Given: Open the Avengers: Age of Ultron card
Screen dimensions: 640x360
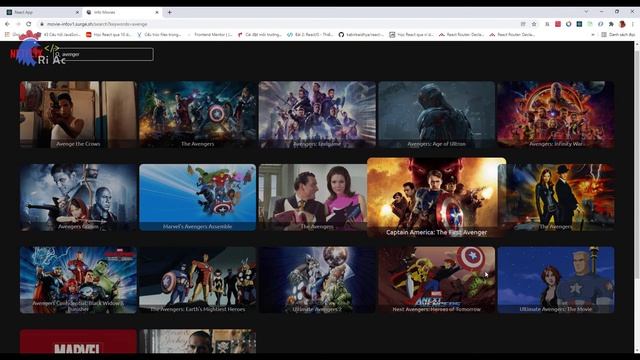Looking at the screenshot, I should (x=436, y=114).
